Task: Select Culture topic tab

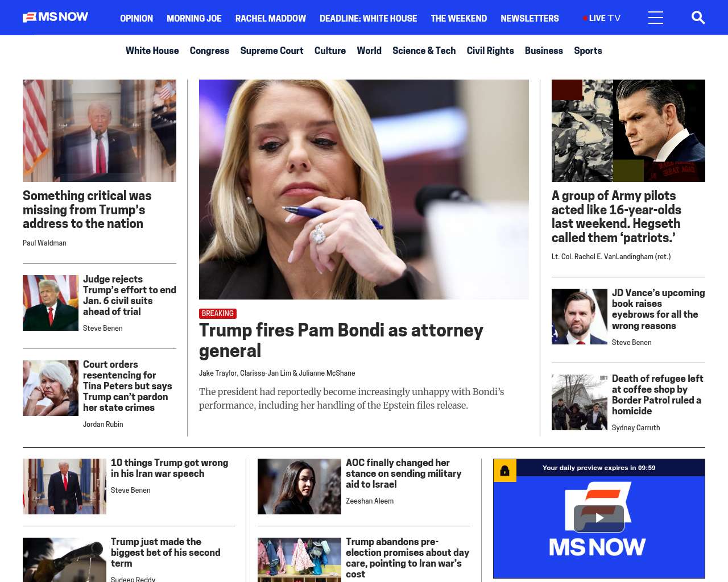Action: point(330,51)
